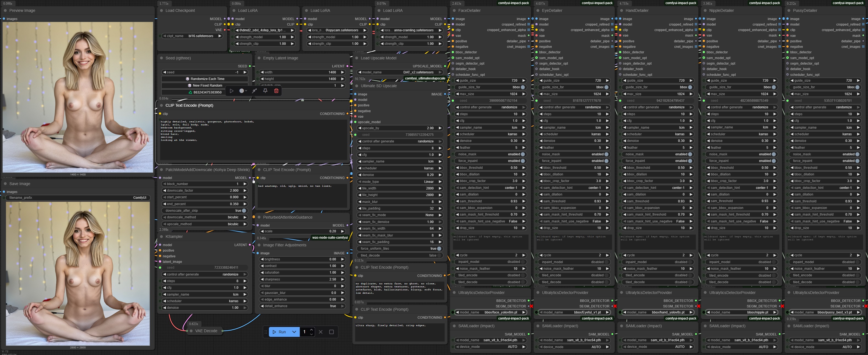The image size is (868, 355).
Task: Open downscale_method bicubic dropdown
Action: (x=205, y=217)
